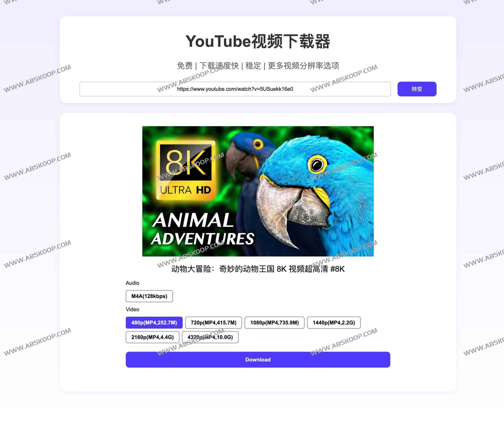Select 4320p(MP4,10.0G) 8K resolution
Screen dimensions: 504x423
point(210,337)
